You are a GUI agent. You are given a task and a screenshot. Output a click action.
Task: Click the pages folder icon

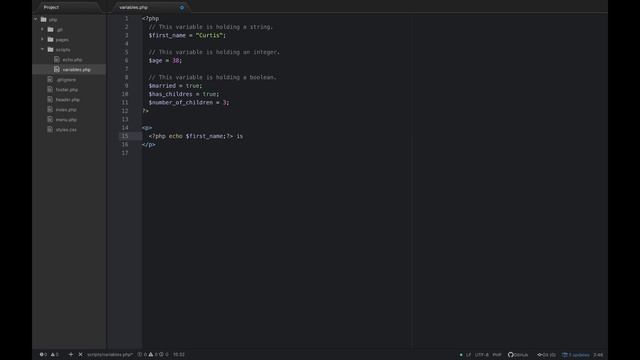click(51, 39)
